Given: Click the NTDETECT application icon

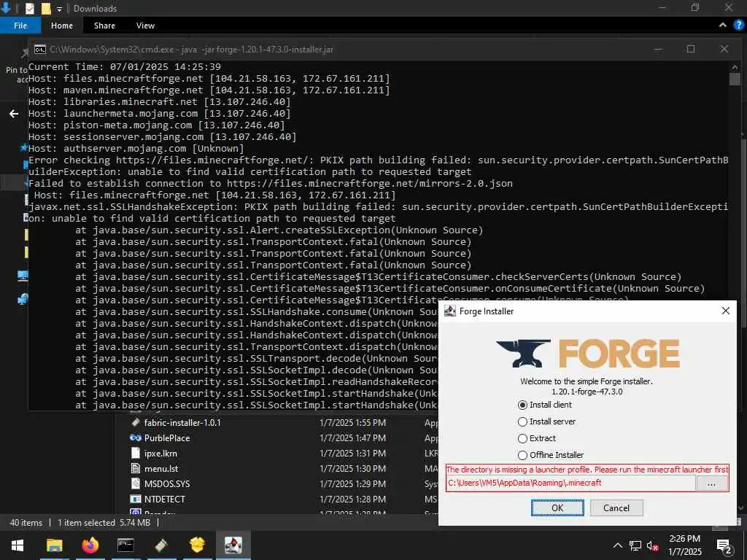Looking at the screenshot, I should coord(135,499).
